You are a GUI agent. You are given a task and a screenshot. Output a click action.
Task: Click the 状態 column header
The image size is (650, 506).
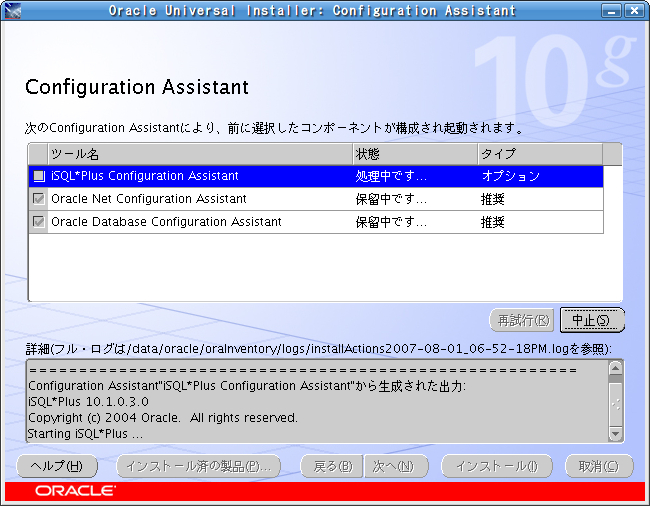click(x=415, y=154)
